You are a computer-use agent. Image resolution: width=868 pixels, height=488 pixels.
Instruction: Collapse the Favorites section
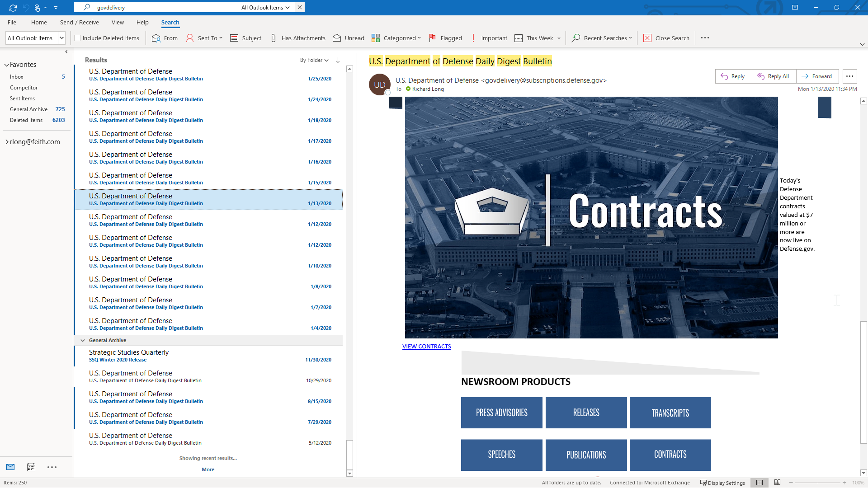7,65
